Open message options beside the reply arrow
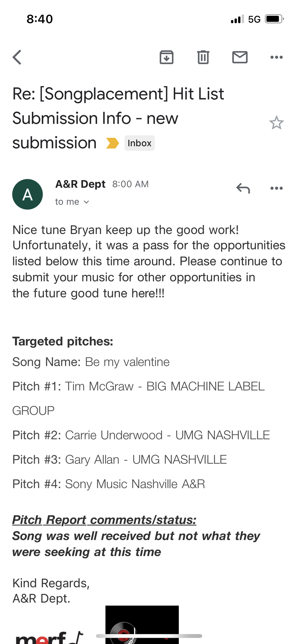Viewport: 298px width, 644px height. (277, 188)
